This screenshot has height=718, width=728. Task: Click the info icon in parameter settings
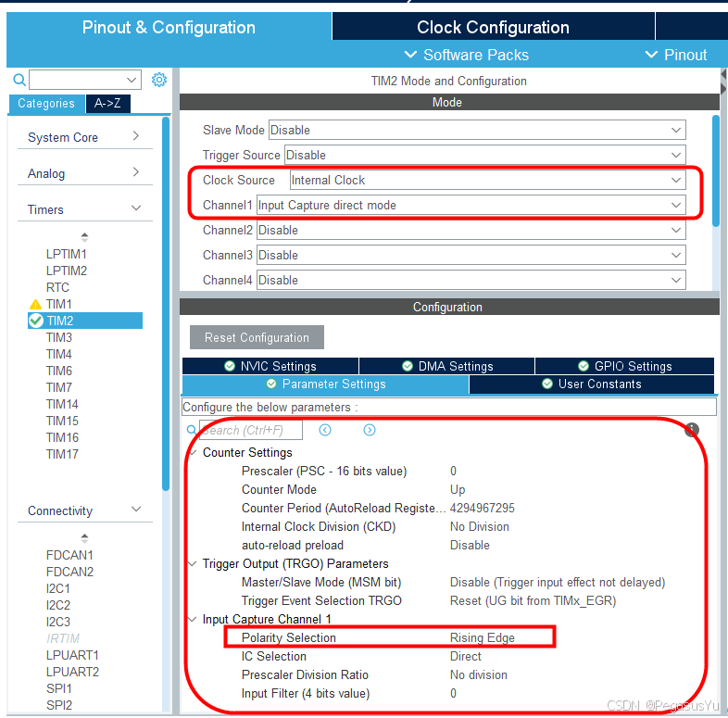[x=691, y=430]
